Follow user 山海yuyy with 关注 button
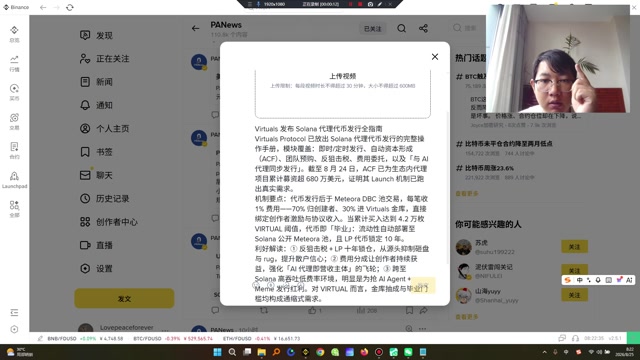This screenshot has height=360, width=640. click(574, 295)
